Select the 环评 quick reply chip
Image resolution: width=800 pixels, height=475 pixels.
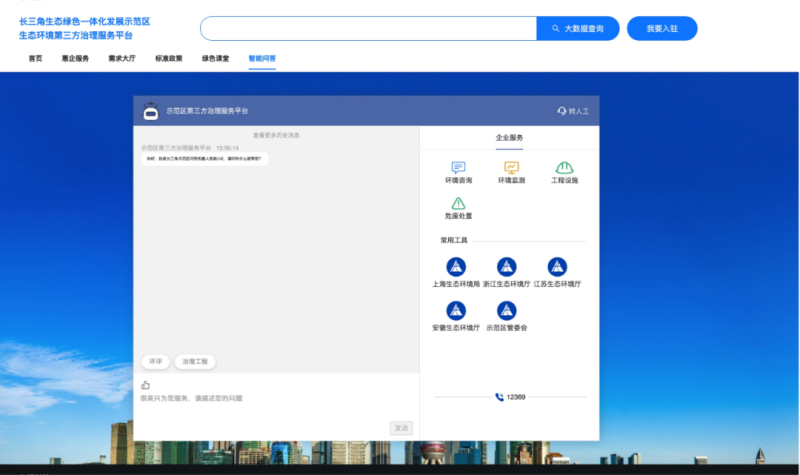pyautogui.click(x=156, y=361)
